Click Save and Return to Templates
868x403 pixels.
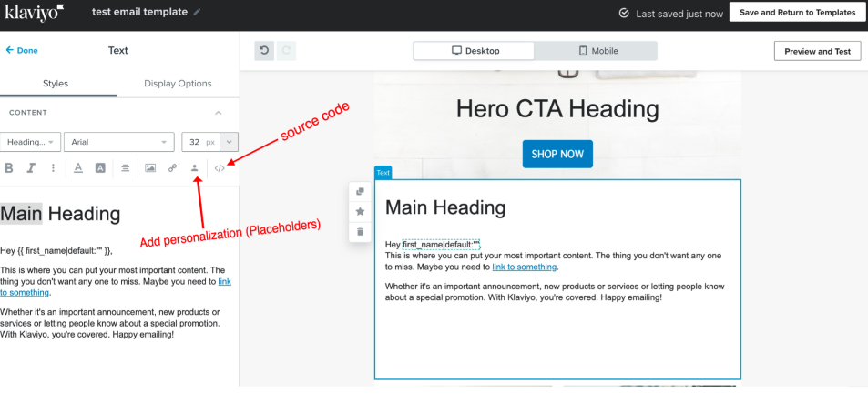797,13
